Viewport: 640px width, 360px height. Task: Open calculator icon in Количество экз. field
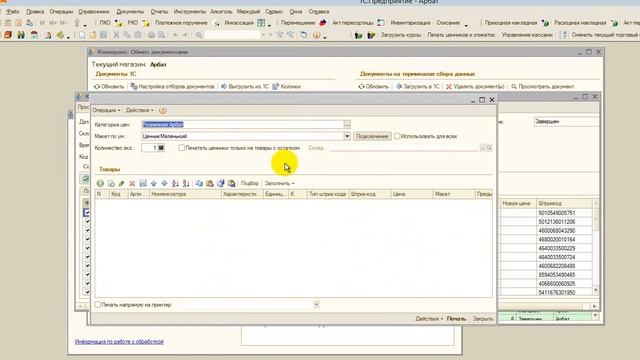[161, 148]
